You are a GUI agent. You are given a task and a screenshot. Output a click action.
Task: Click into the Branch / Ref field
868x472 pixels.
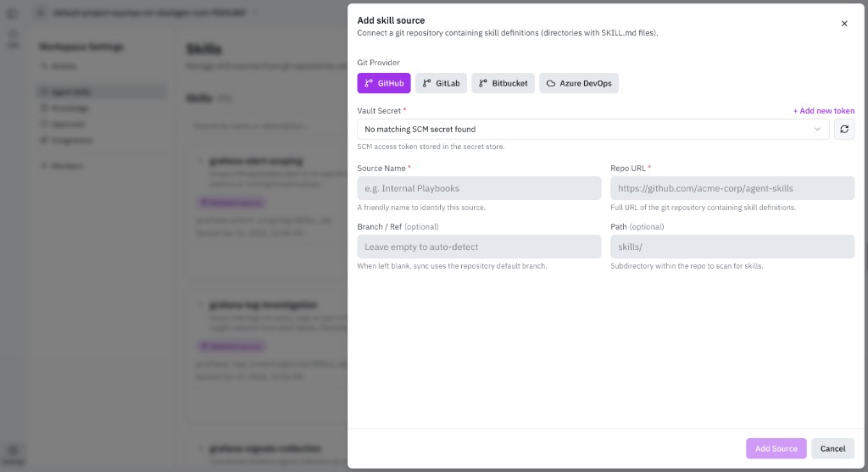tap(479, 247)
